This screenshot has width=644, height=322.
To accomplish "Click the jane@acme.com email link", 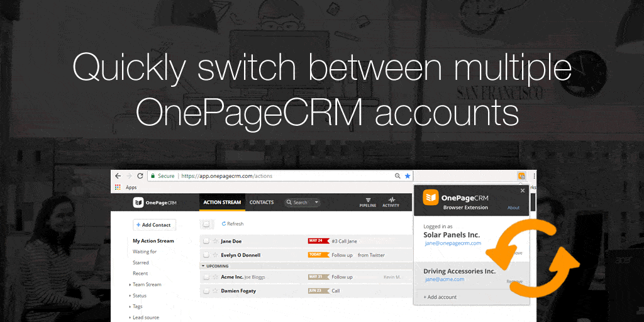I will (445, 279).
